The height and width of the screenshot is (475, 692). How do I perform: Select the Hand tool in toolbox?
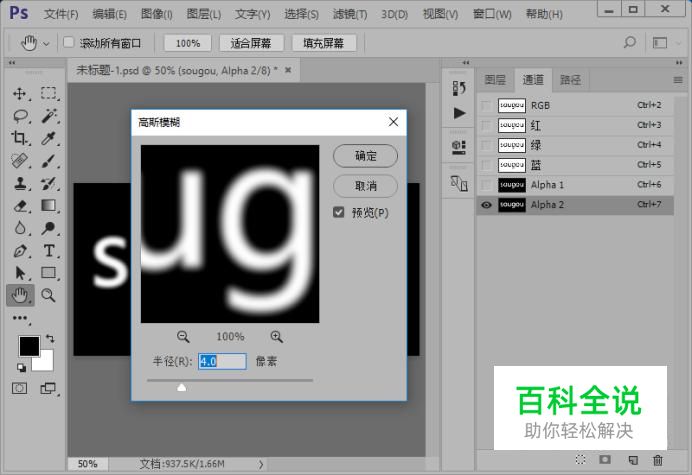click(x=20, y=295)
